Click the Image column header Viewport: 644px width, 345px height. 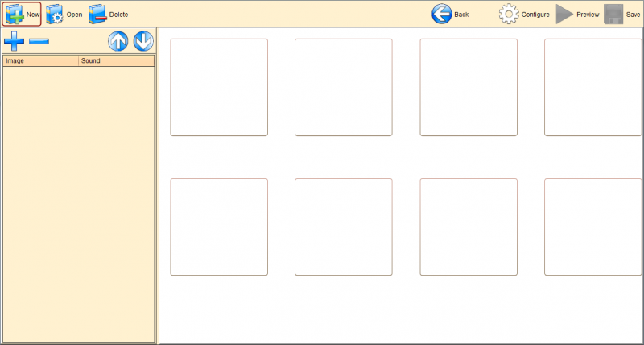(x=41, y=60)
